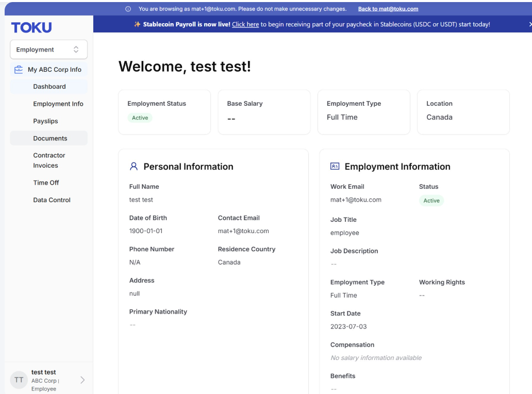Click the person icon next to Personal Information

pos(134,166)
